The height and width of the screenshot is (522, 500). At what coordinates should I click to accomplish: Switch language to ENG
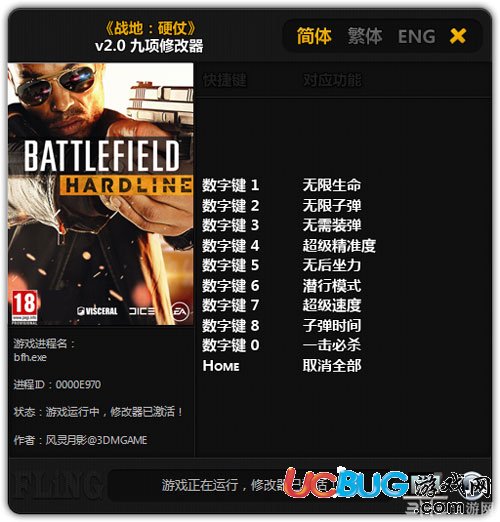coord(416,36)
